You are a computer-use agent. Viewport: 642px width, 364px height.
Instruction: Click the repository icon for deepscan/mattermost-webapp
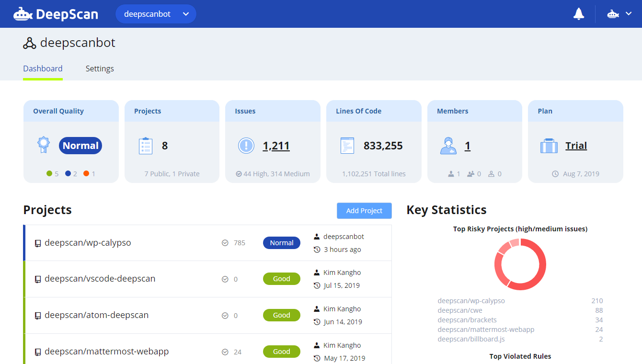pyautogui.click(x=38, y=352)
